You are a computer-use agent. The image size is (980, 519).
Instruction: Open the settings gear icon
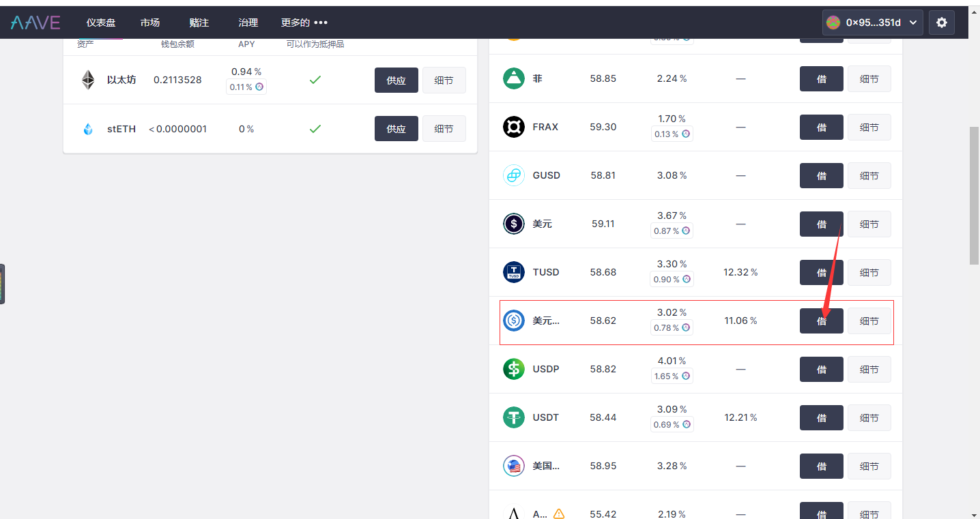click(942, 23)
